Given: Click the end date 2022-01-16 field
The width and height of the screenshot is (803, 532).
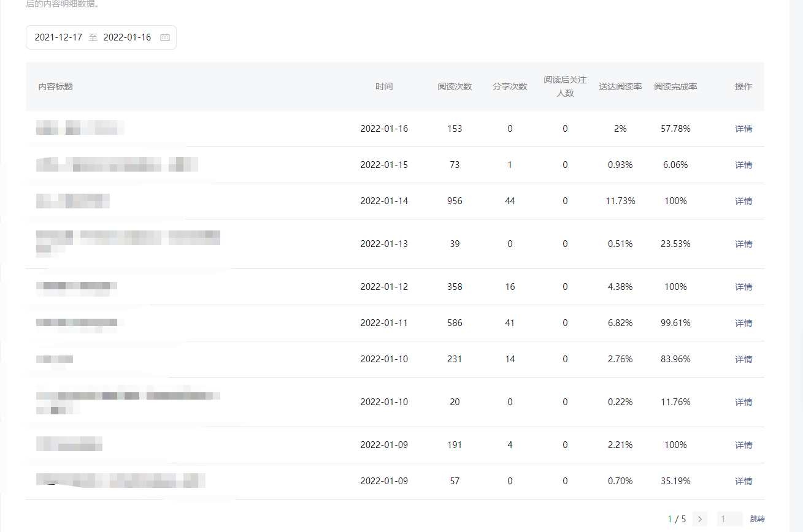Looking at the screenshot, I should tap(127, 37).
